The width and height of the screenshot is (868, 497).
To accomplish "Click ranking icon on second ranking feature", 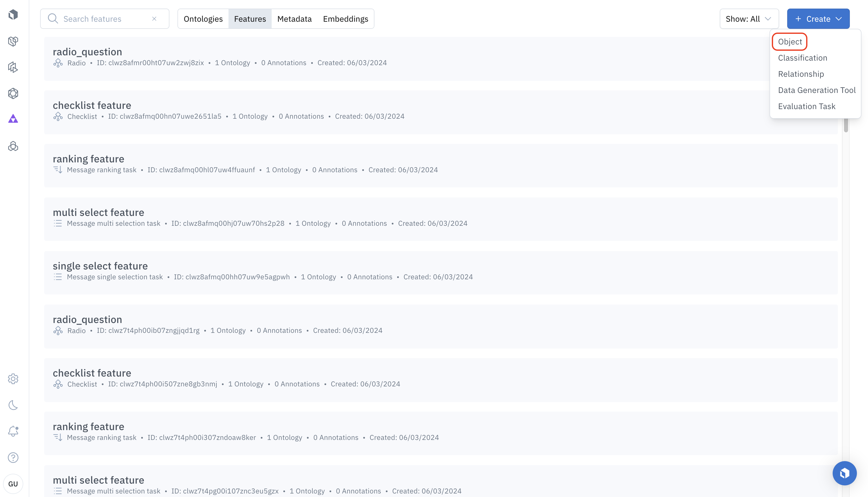I will tap(58, 437).
